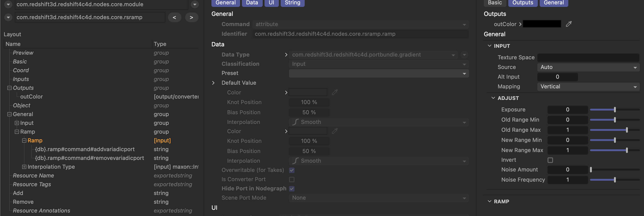Viewport: 644px width, 216px height.
Task: Open the Source dropdown set to Auto
Action: click(x=588, y=67)
